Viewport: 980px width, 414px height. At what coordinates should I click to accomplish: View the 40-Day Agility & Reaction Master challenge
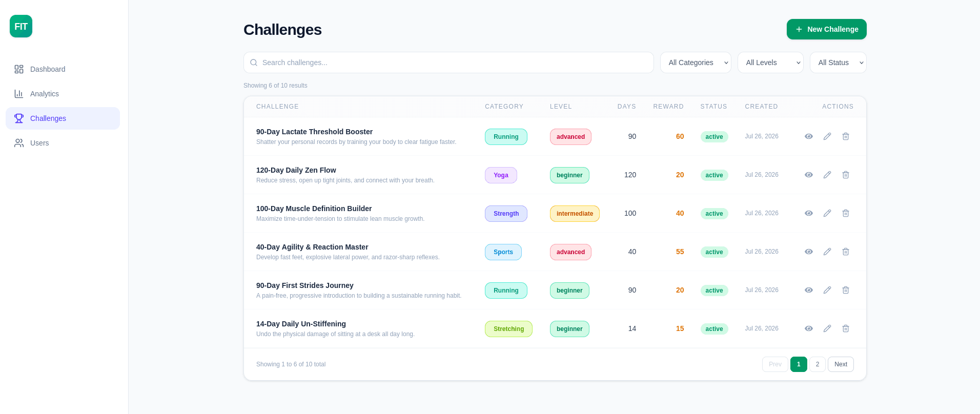809,252
